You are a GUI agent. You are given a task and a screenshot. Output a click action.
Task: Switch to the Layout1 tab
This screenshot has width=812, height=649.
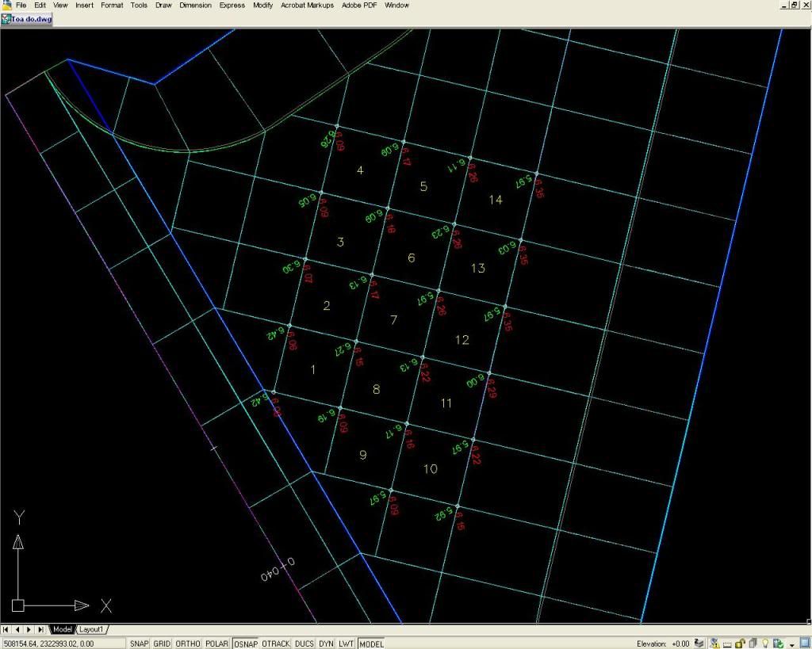click(91, 629)
